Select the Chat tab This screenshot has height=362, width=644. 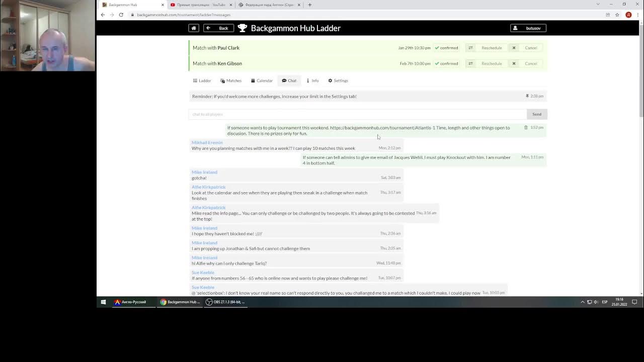pos(289,80)
